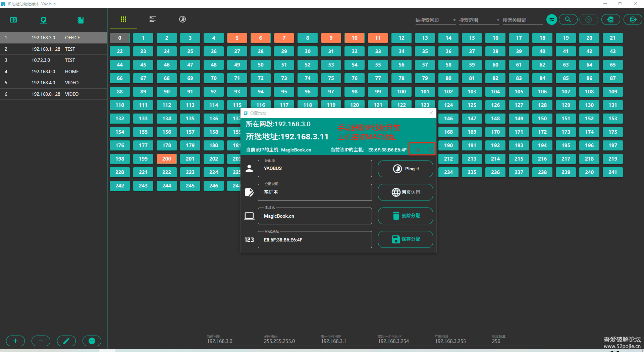
Task: Switch to the grid view tab
Action: tap(123, 19)
